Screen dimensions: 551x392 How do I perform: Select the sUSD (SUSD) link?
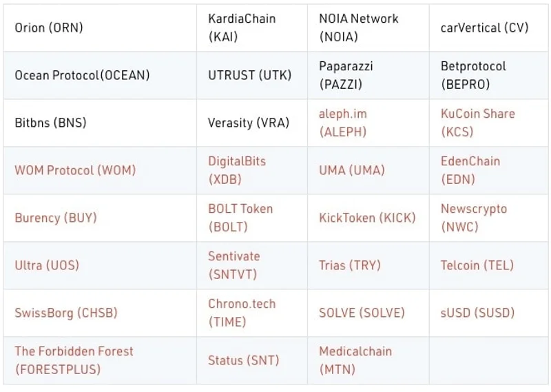(477, 313)
